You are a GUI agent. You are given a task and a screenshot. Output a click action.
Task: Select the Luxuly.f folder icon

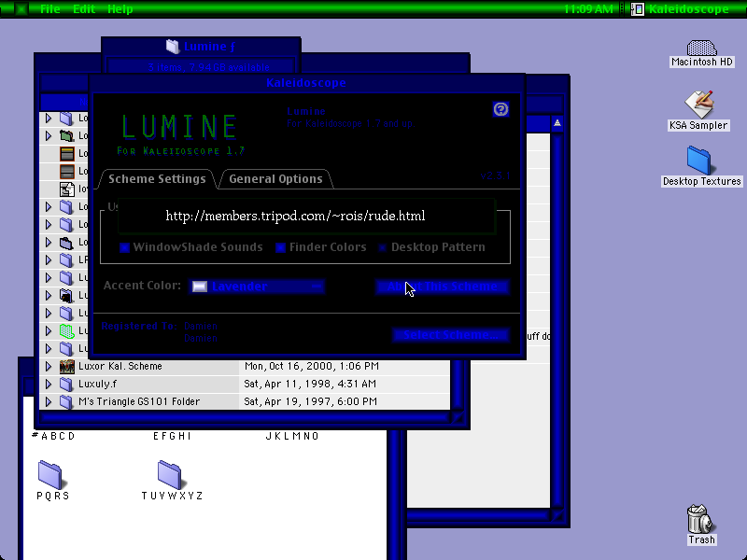pyautogui.click(x=66, y=384)
